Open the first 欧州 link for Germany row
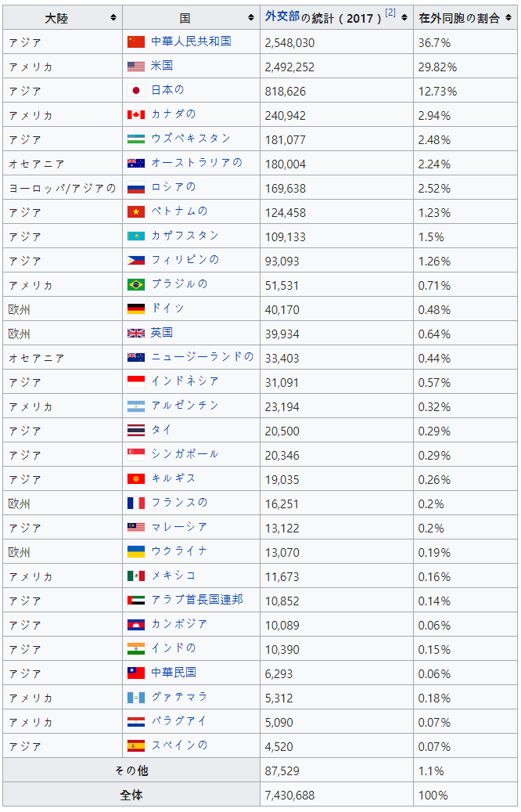Image resolution: width=521 pixels, height=812 pixels. click(20, 309)
